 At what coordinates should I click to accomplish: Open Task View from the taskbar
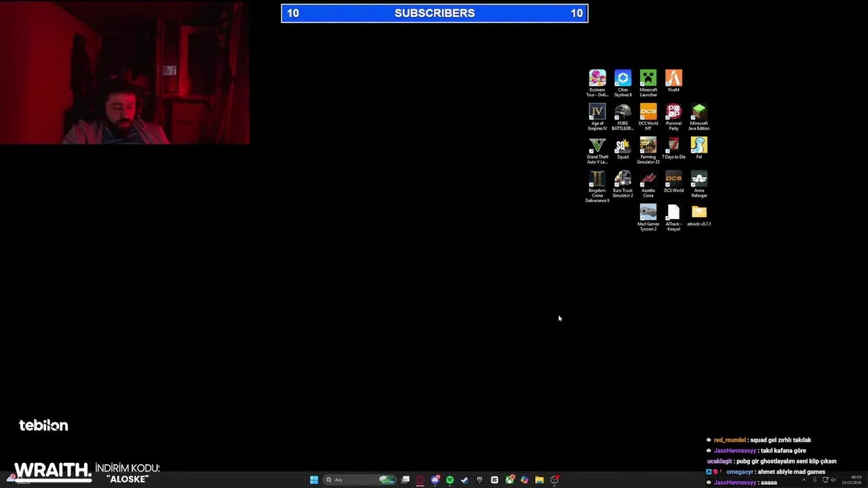click(406, 480)
